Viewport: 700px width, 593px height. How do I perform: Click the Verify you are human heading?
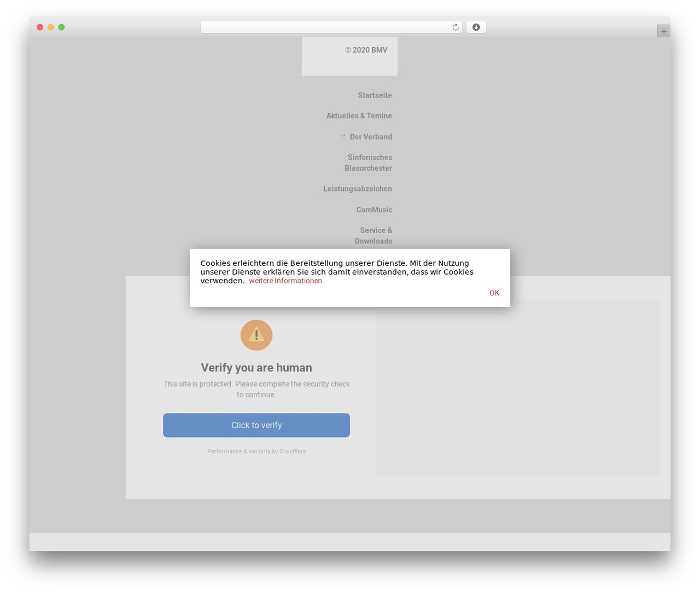256,368
